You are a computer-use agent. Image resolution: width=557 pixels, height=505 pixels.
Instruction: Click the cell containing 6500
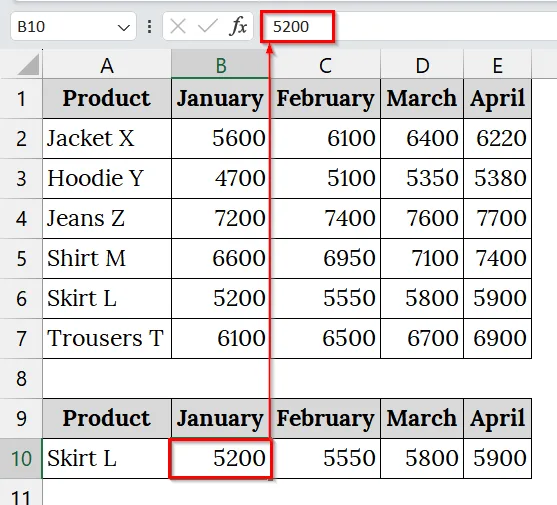(325, 338)
